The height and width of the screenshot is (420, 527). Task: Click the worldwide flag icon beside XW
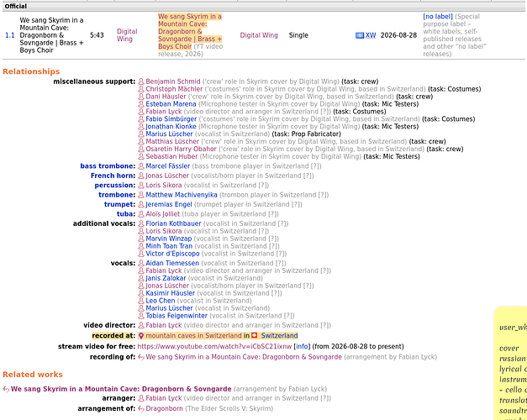(360, 35)
